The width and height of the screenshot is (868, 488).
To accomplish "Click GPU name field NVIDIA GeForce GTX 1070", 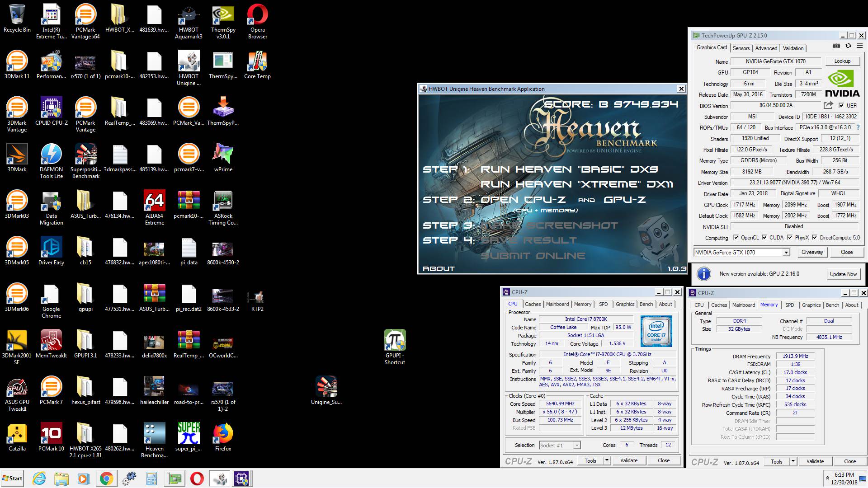I will (775, 61).
